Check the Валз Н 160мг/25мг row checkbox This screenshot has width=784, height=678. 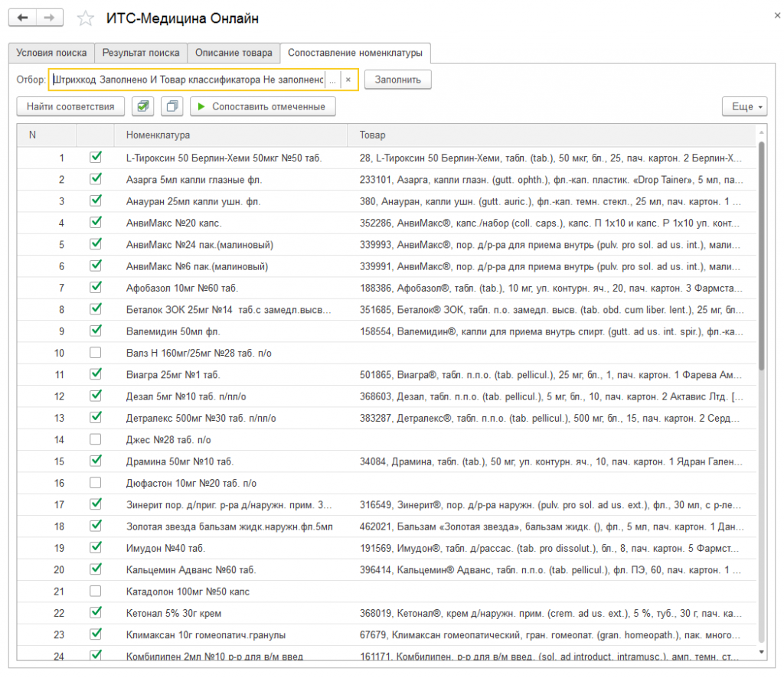(96, 353)
